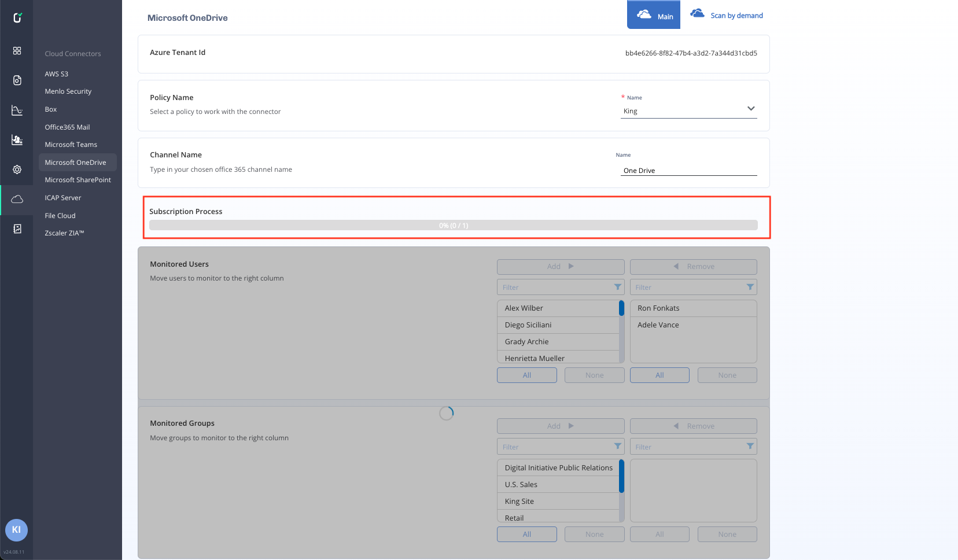Select the cloud connectors icon in sidebar
This screenshot has height=560, width=958.
[x=17, y=199]
